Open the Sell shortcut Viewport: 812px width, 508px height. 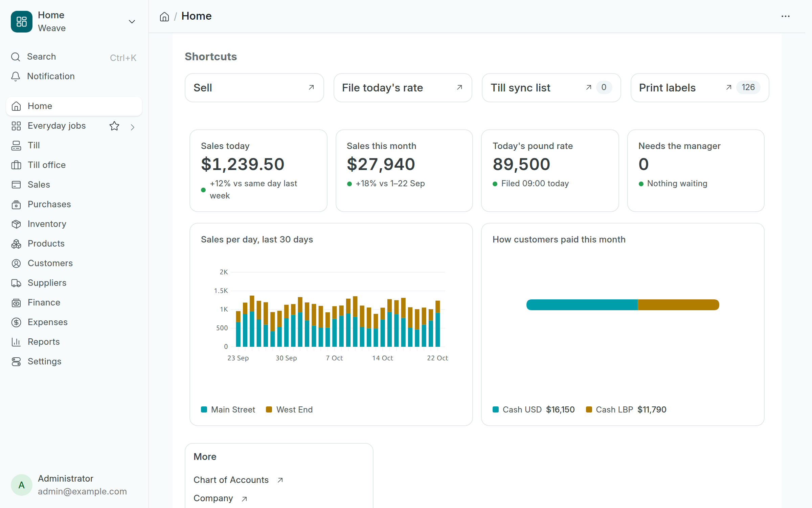254,88
